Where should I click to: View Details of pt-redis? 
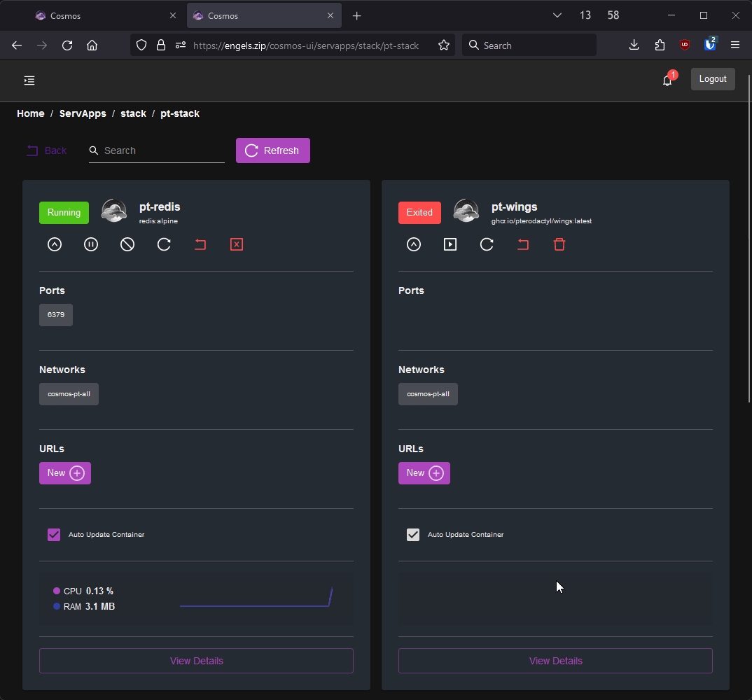pyautogui.click(x=196, y=661)
